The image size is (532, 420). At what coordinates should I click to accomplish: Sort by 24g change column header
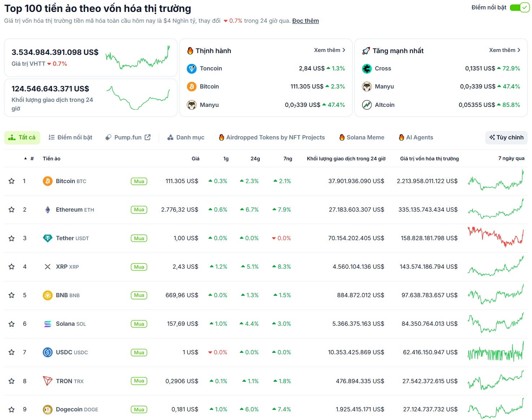click(255, 159)
